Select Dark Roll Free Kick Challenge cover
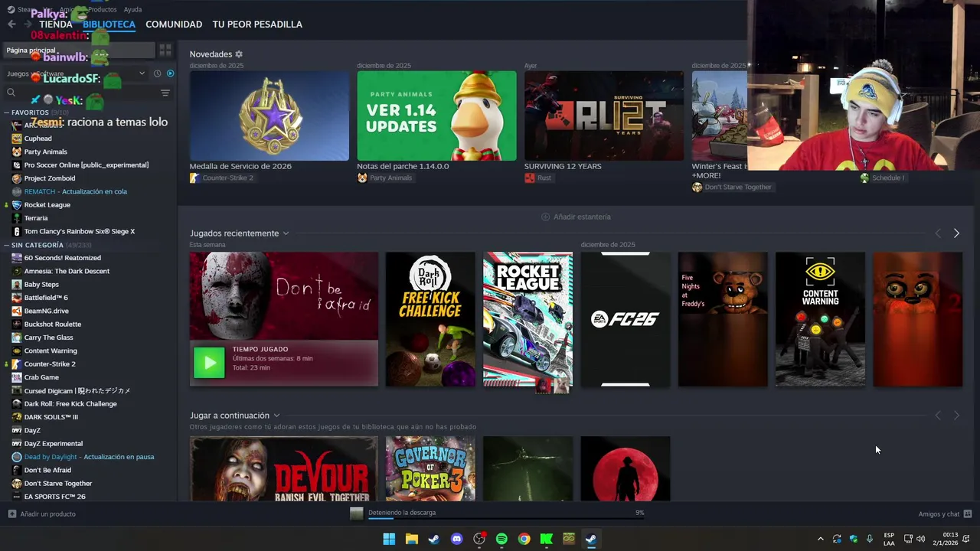 430,319
